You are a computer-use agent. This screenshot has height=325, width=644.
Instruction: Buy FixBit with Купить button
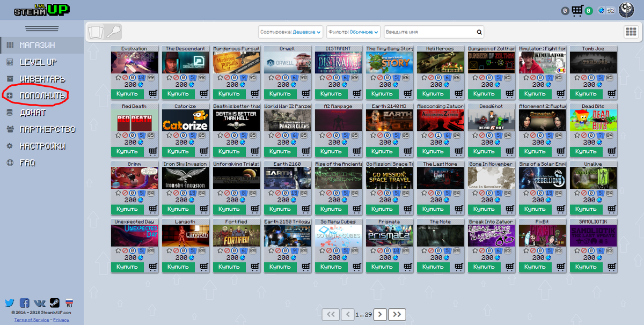(x=535, y=267)
